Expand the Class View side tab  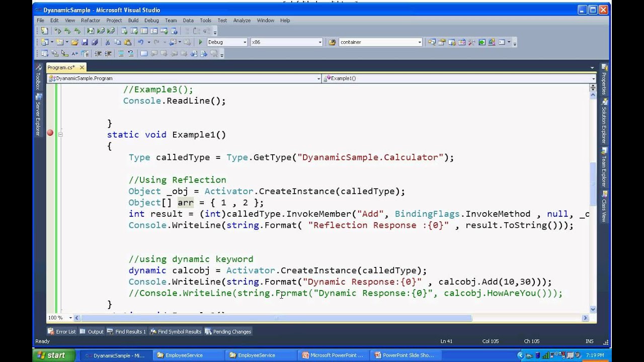click(604, 207)
